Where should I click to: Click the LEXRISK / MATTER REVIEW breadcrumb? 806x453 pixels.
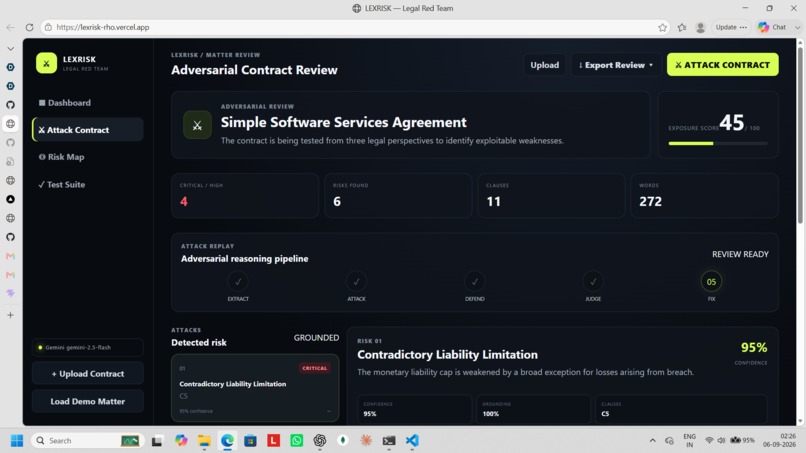click(x=215, y=55)
